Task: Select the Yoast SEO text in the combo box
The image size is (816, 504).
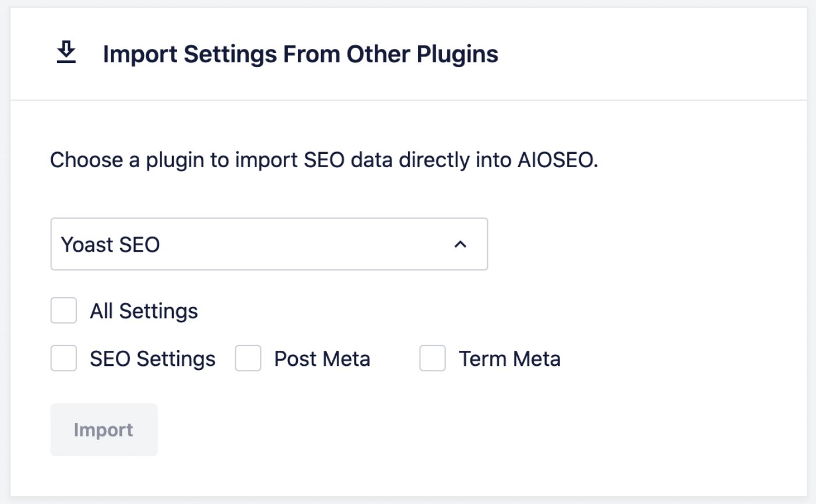Action: pos(110,245)
